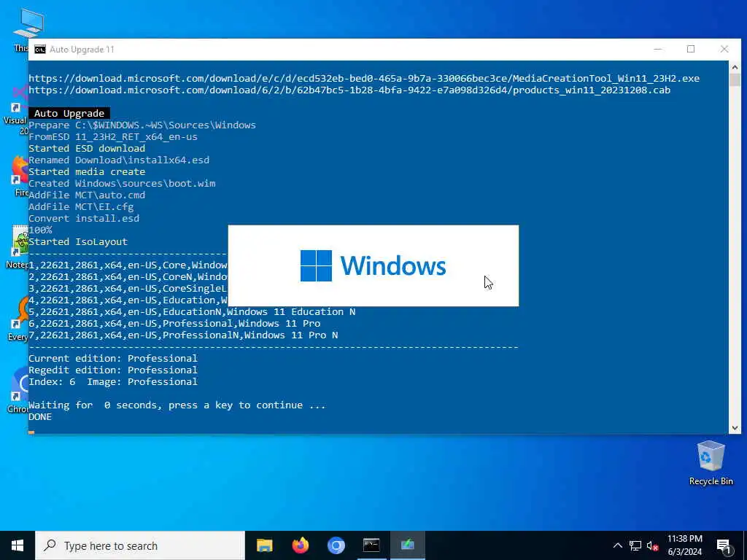Select the Firefox desktop shortcut

pos(20,176)
